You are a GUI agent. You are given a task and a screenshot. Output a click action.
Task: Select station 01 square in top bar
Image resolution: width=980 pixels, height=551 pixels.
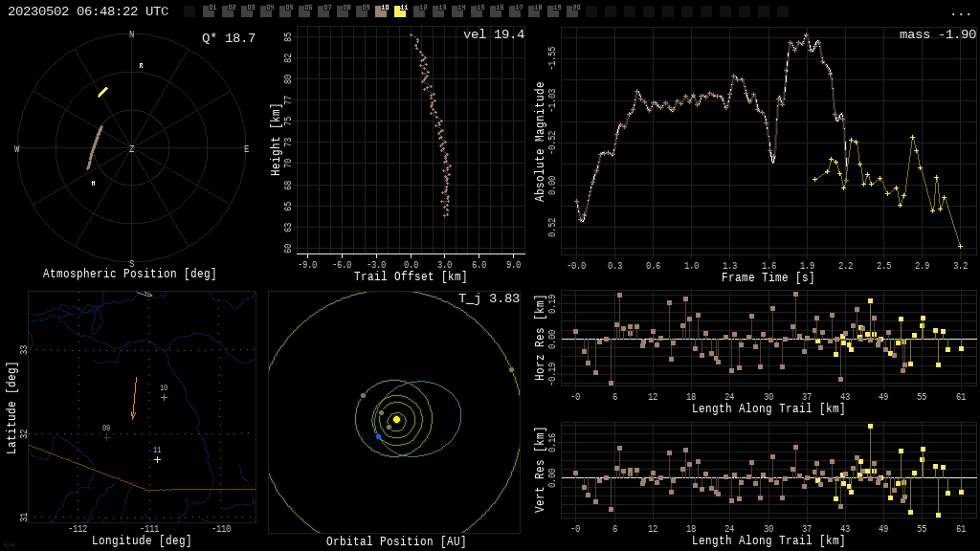pyautogui.click(x=210, y=11)
